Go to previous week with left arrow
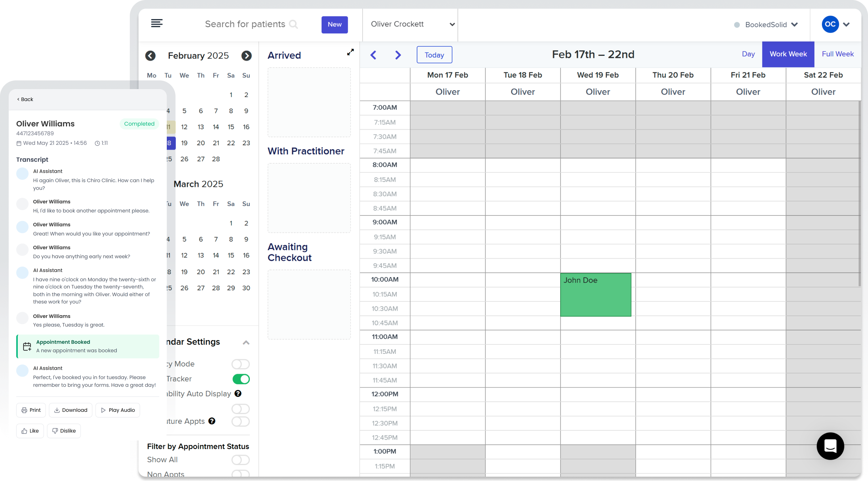This screenshot has height=481, width=868. (373, 55)
